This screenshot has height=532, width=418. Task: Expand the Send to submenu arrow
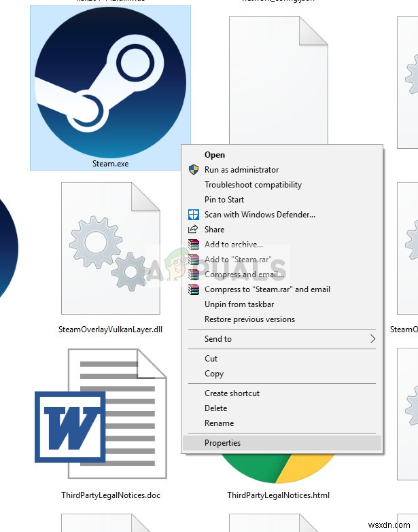[372, 338]
